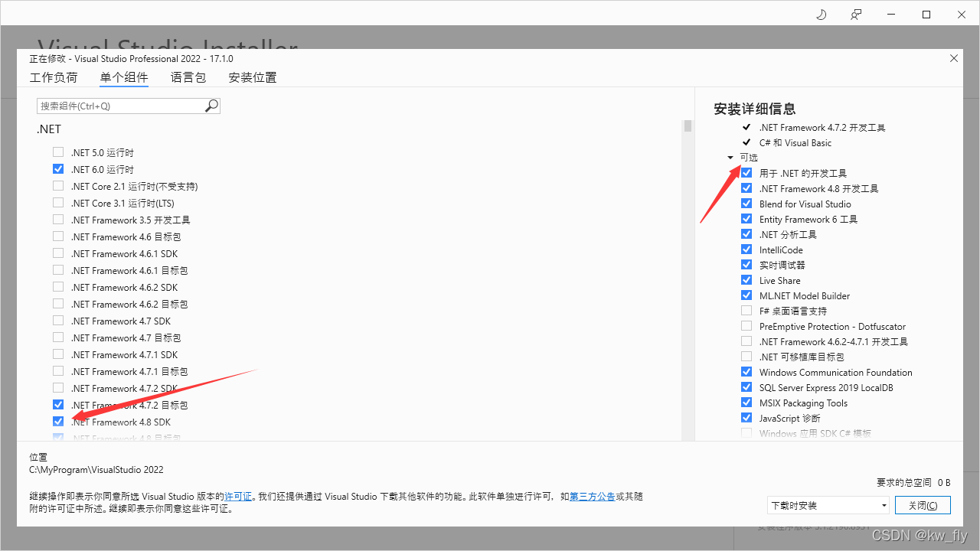Switch to 工作负荷 tab
The image size is (980, 551).
click(54, 77)
